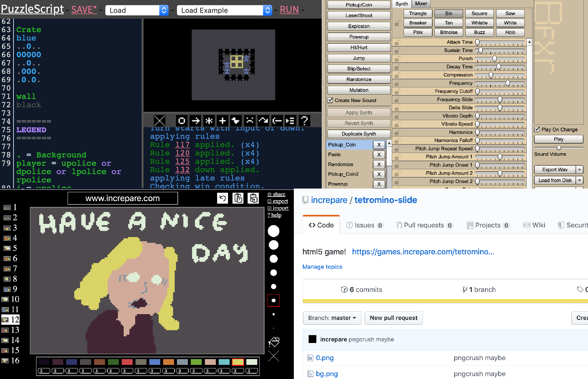Viewport: 588px width, 379px height.
Task: Open the Export Wav dropdown arrow
Action: [580, 170]
